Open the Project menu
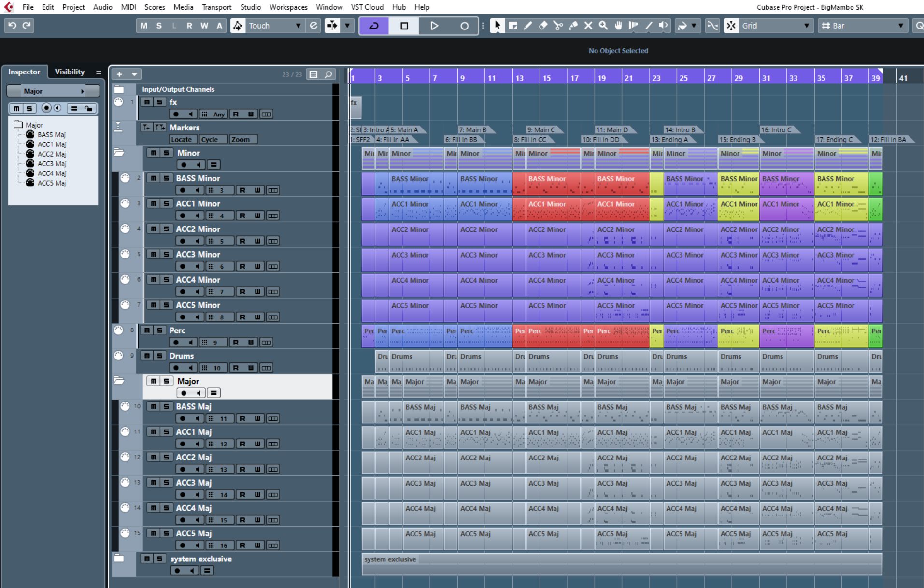This screenshot has width=924, height=588. [x=73, y=7]
